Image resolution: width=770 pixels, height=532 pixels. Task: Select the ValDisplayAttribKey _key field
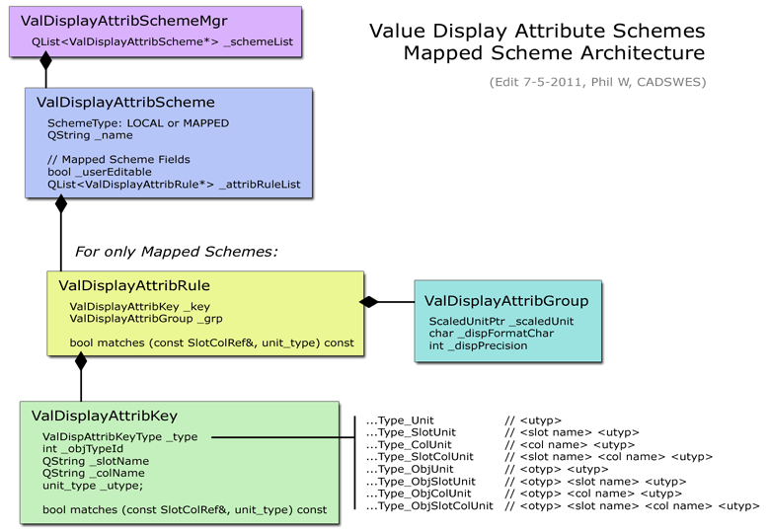(139, 307)
